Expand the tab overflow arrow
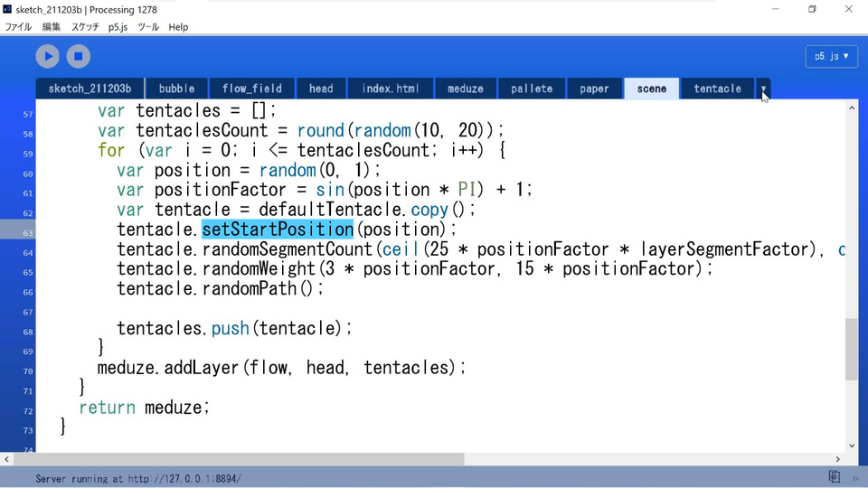The width and height of the screenshot is (868, 488). [x=763, y=89]
